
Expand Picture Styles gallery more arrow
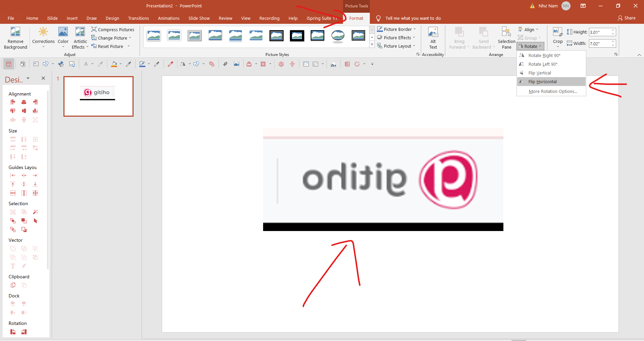pos(372,44)
